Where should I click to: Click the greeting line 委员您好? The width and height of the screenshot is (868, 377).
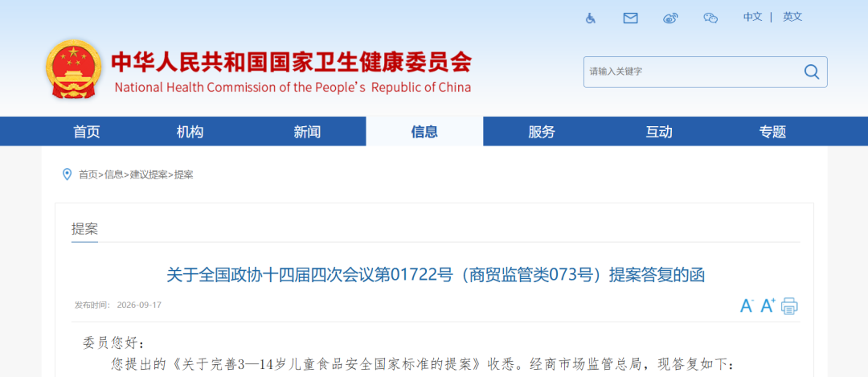pos(113,343)
